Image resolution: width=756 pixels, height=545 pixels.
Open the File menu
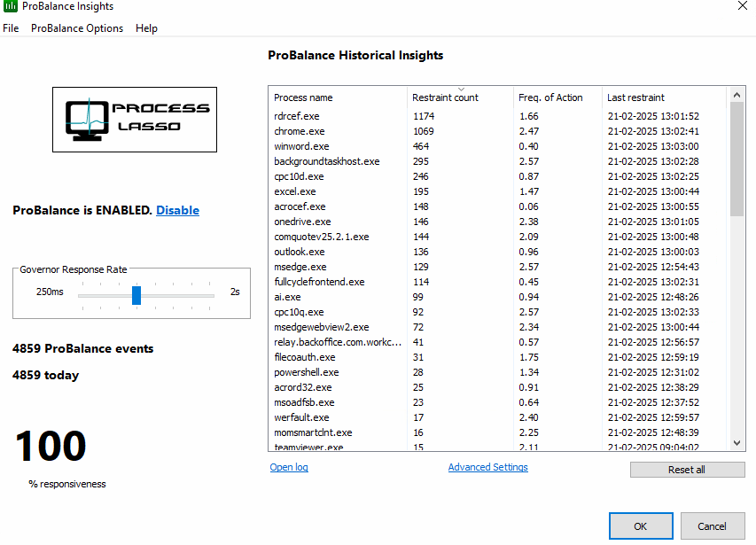[11, 28]
